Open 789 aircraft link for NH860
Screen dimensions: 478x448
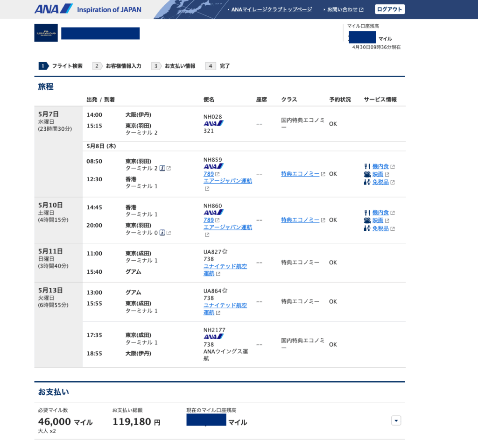(209, 220)
